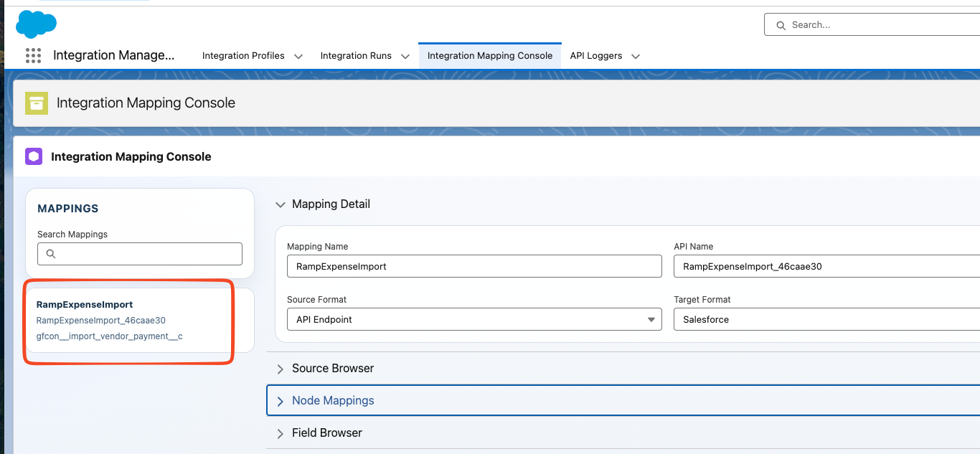This screenshot has width=980, height=454.
Task: Expand the Node Mappings section
Action: click(280, 401)
